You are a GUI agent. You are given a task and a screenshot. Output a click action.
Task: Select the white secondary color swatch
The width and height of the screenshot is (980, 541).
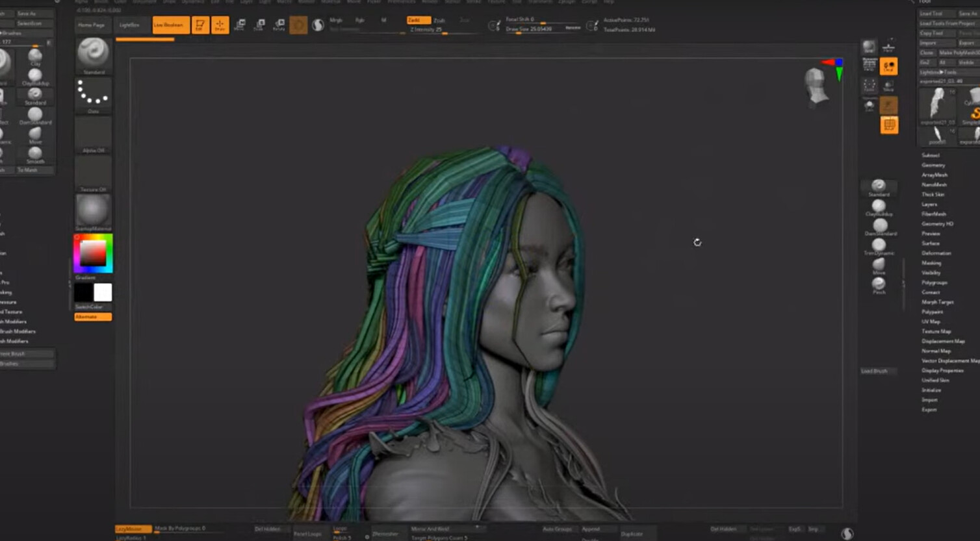pos(103,292)
